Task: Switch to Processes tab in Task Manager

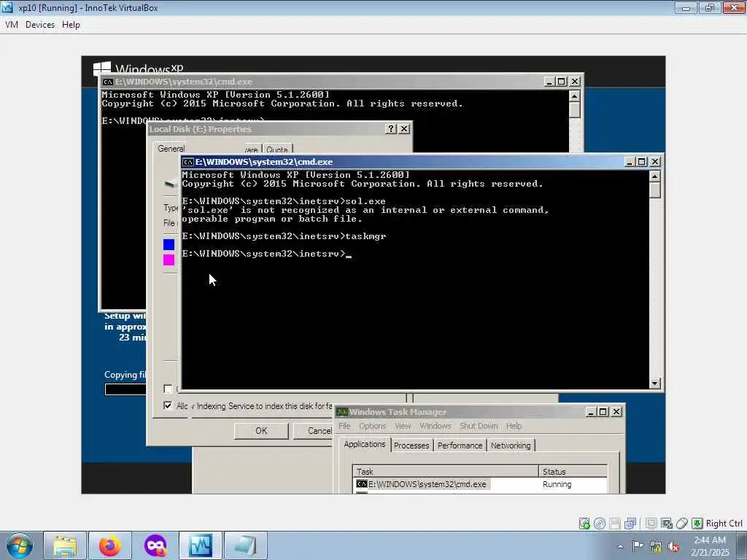Action: coord(411,446)
